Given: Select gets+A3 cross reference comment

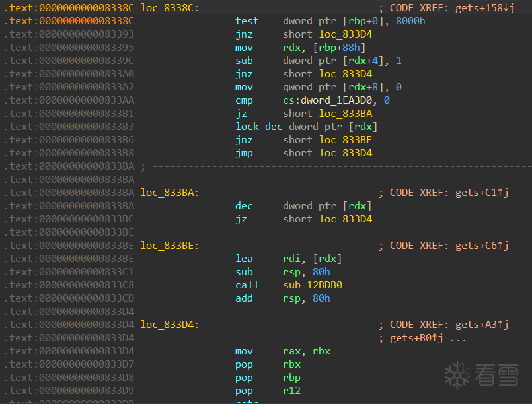Looking at the screenshot, I should [x=482, y=325].
